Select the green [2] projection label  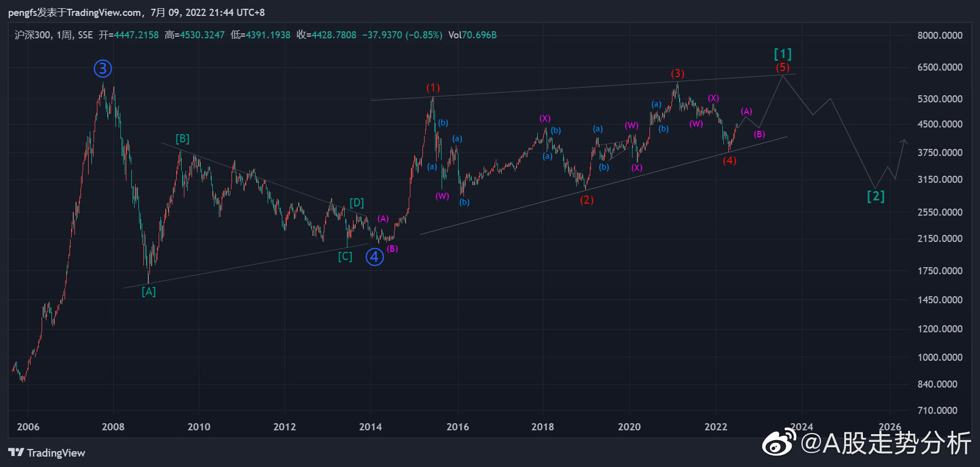point(876,196)
